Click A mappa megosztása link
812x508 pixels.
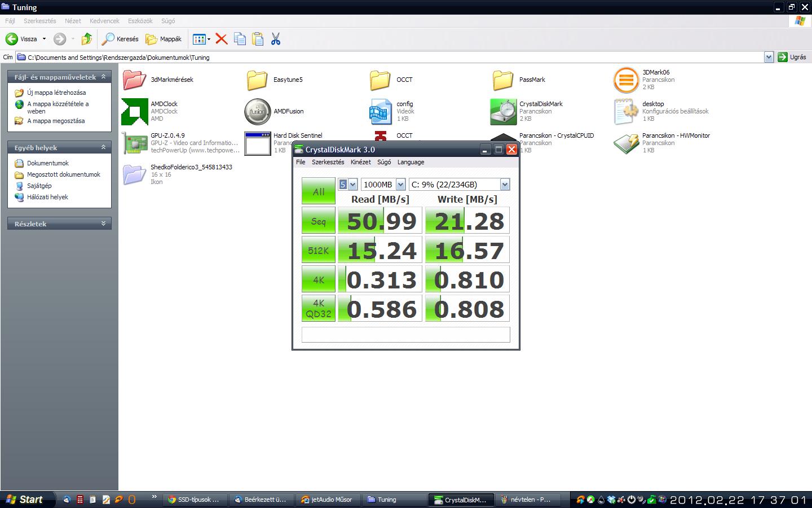56,121
